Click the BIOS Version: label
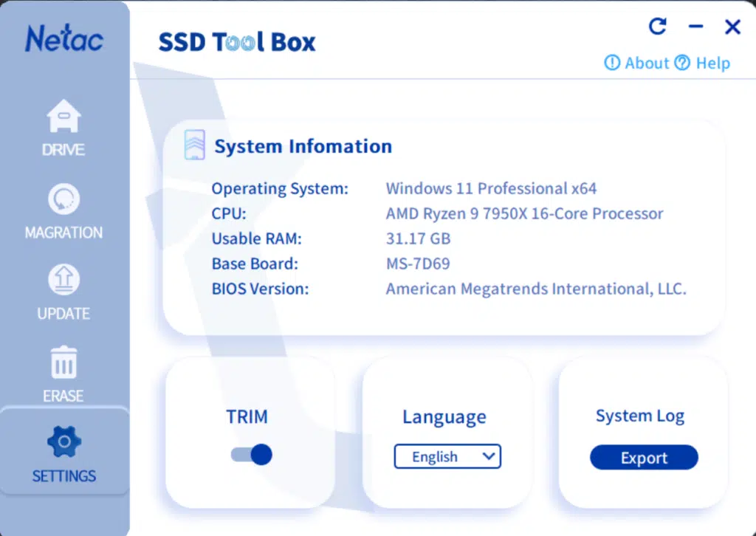Viewport: 756px width, 536px height. (261, 289)
